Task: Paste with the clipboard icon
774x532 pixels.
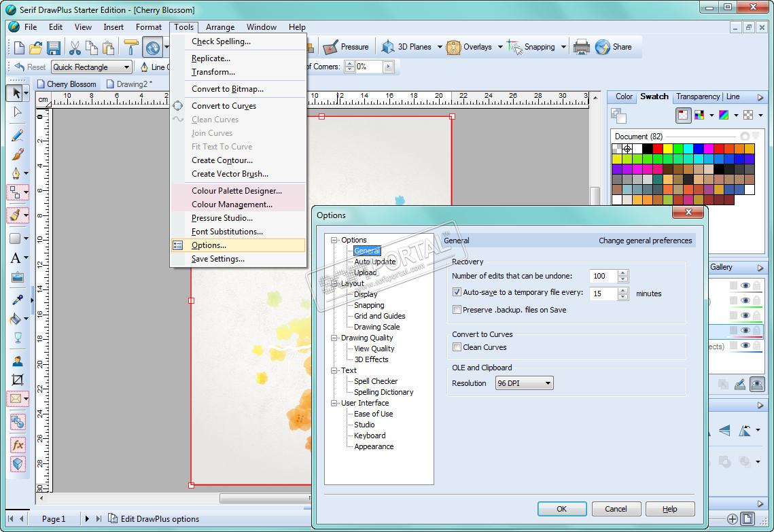Action: 108,48
